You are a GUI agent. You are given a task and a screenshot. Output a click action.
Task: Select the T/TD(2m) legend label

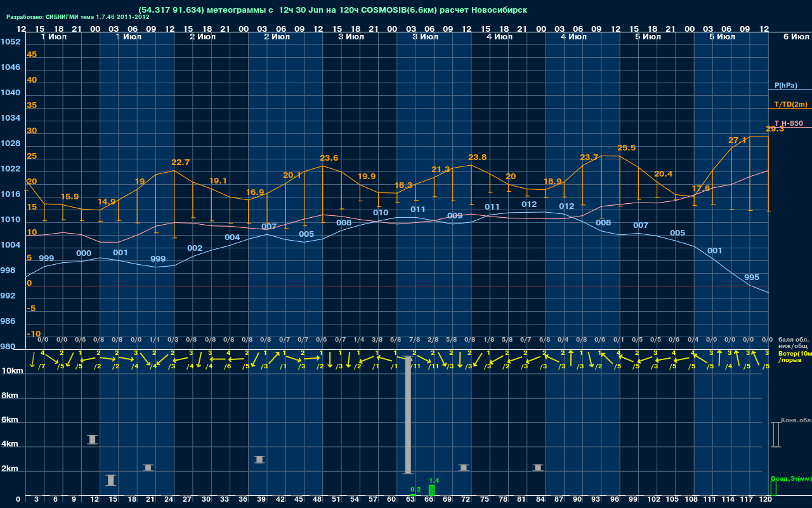(790, 104)
